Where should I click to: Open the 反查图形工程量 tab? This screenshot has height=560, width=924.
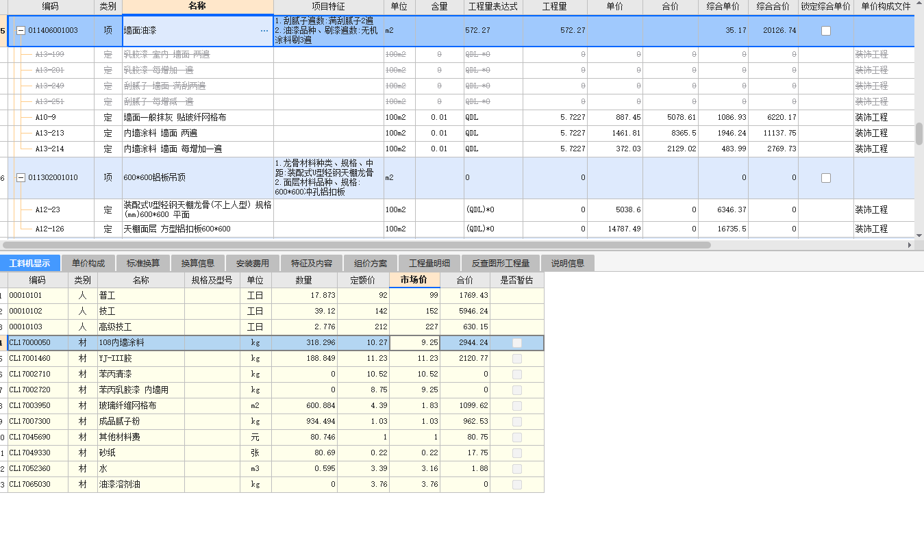click(x=501, y=263)
